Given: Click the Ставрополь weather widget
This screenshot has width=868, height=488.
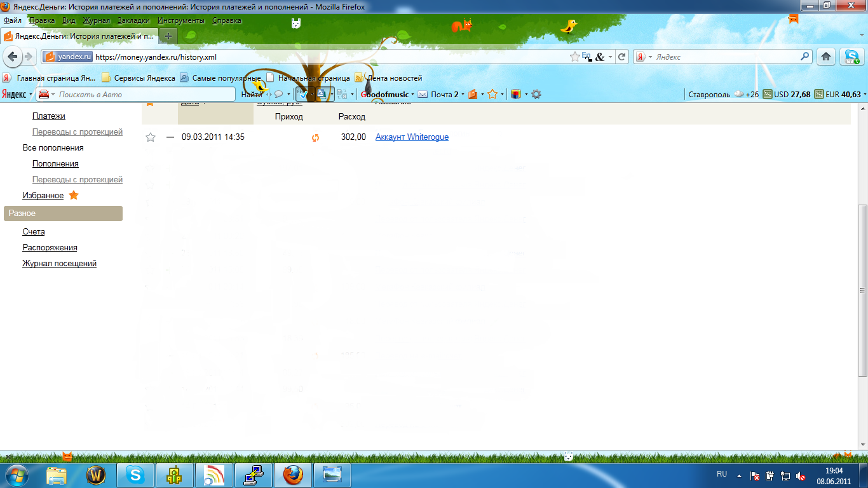Looking at the screenshot, I should (x=724, y=95).
